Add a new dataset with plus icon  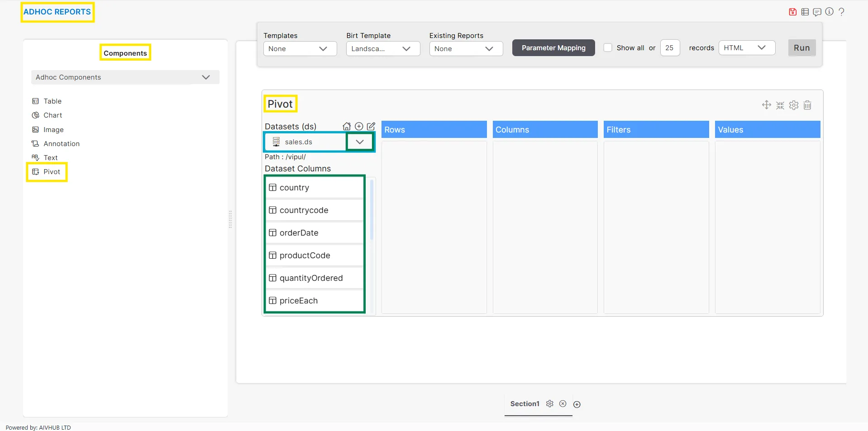point(359,127)
